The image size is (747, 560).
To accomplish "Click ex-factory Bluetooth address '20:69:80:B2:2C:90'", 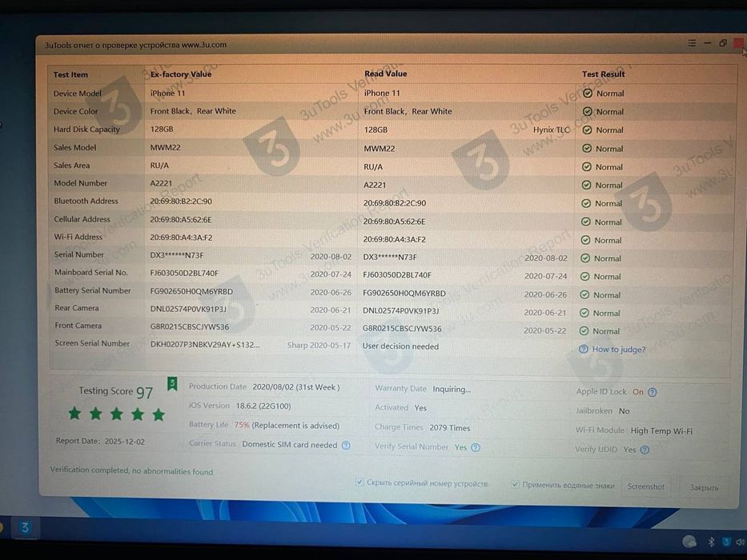I will [x=181, y=202].
